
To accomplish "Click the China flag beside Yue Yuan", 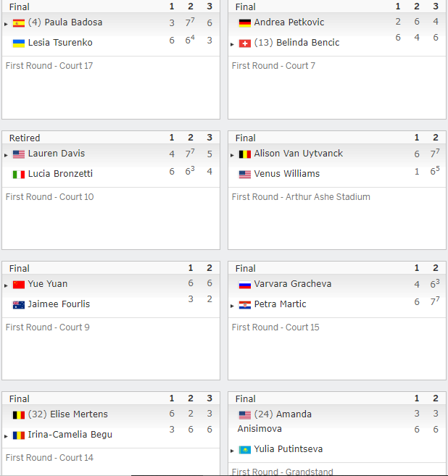I will 19,285.
